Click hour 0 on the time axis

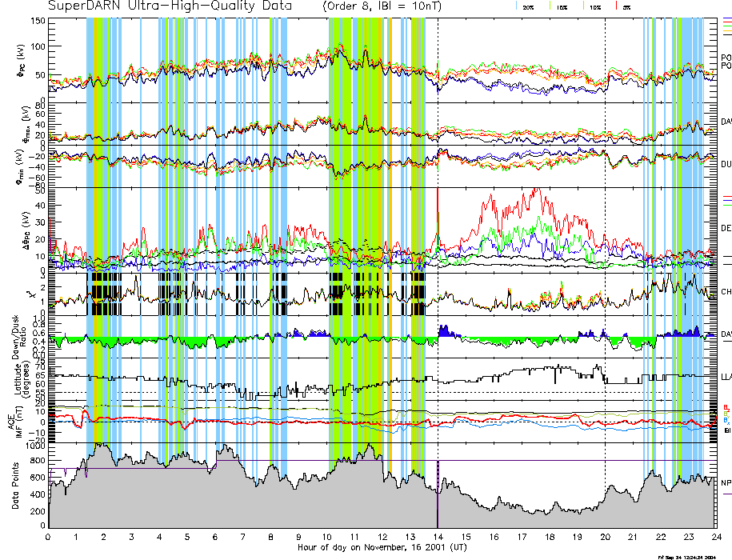coord(49,537)
